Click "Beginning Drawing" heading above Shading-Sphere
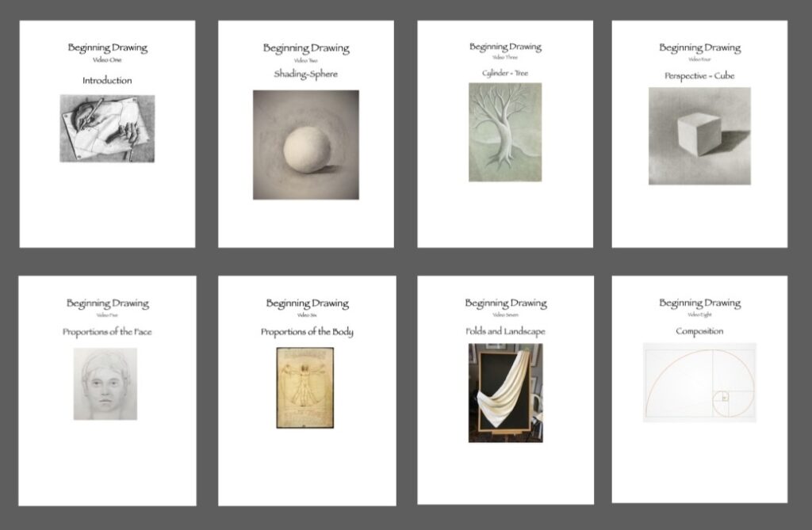812x530 pixels. 305,48
